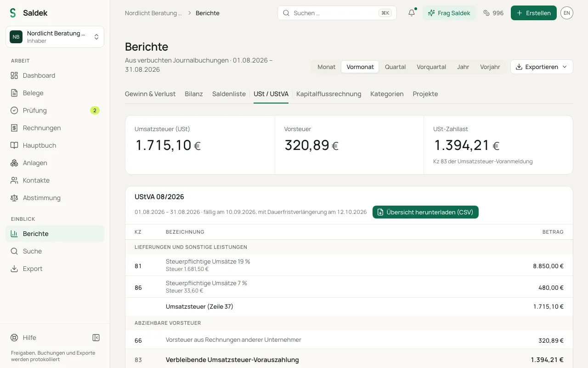588x368 pixels.
Task: Switch to the Kapitalflussrechnung tab
Action: [x=329, y=94]
